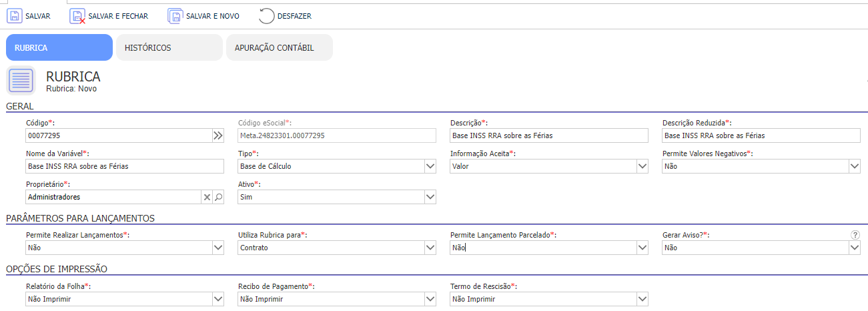Image resolution: width=868 pixels, height=311 pixels.
Task: Click the Salvar e Novo icon
Action: point(175,15)
